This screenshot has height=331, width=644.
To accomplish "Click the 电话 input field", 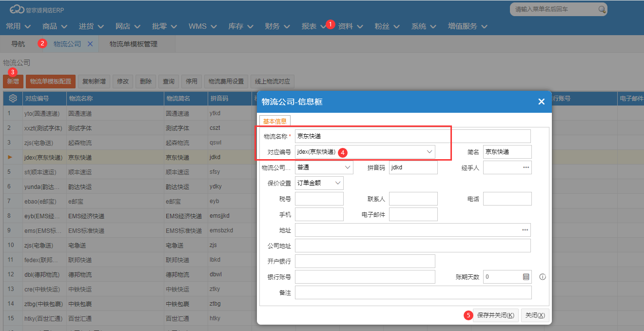I will coord(507,199).
